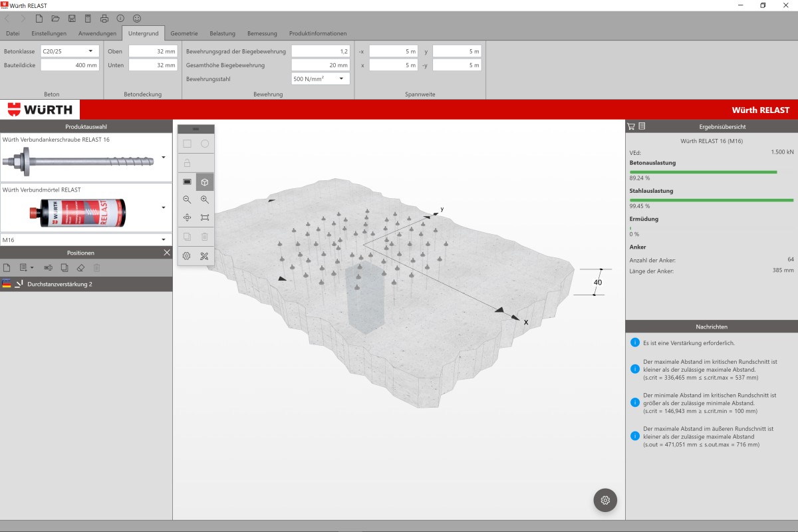Click the Gesamthöhe Biegebewehrung field
798x532 pixels.
(321, 65)
